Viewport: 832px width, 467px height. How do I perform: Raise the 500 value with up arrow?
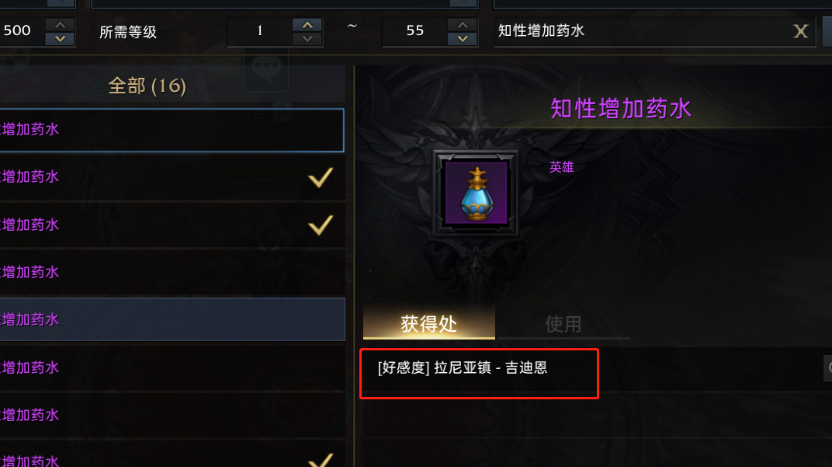pyautogui.click(x=60, y=25)
